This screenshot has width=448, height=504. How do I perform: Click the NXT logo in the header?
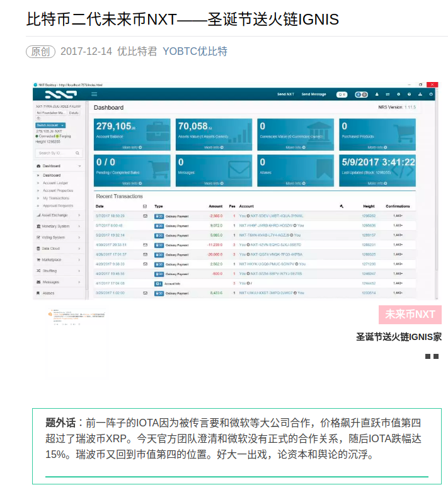(x=60, y=94)
